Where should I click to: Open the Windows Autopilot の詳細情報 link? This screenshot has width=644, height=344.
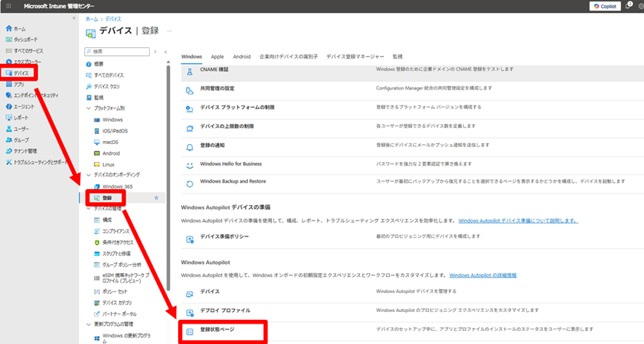(x=483, y=276)
